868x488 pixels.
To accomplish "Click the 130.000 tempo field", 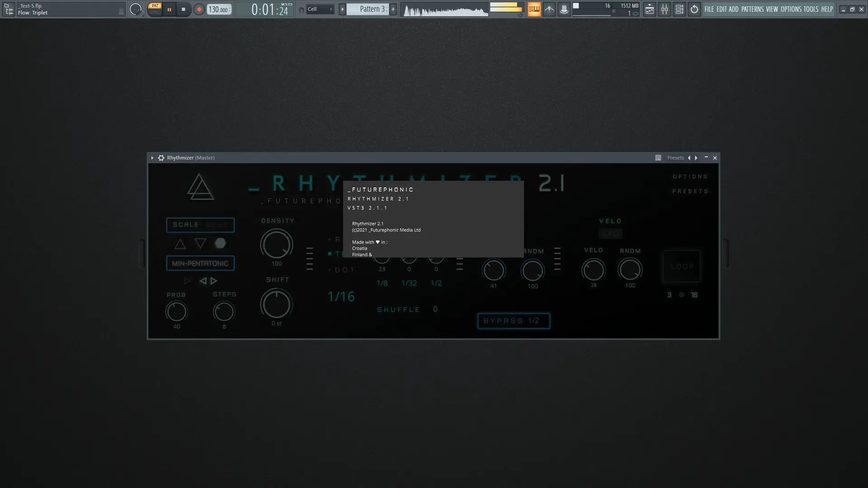I will (x=219, y=9).
